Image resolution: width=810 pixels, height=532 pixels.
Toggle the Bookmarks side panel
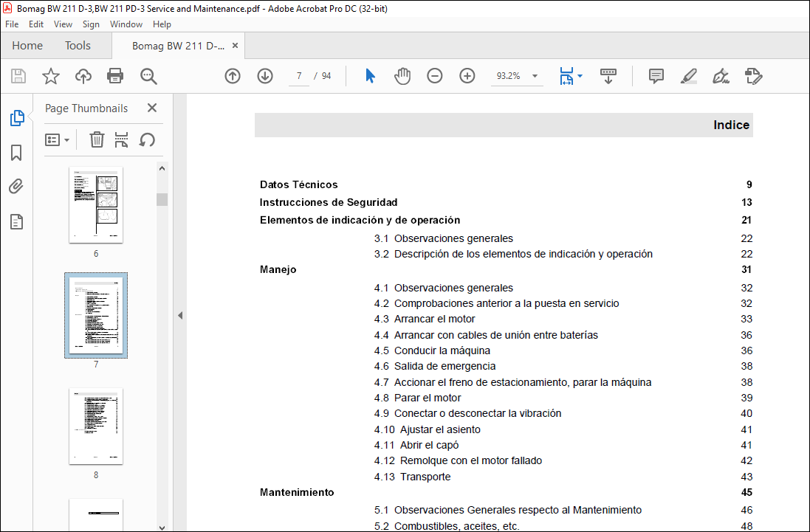(16, 153)
